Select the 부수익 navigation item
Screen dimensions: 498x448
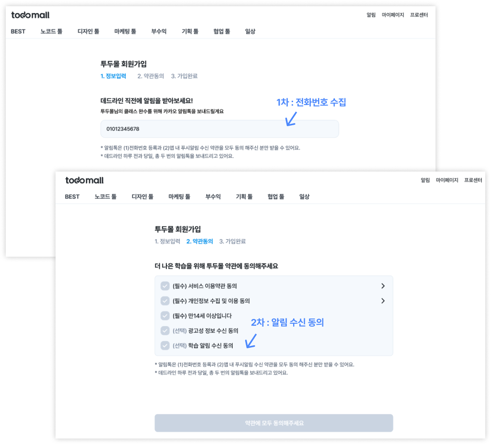213,197
